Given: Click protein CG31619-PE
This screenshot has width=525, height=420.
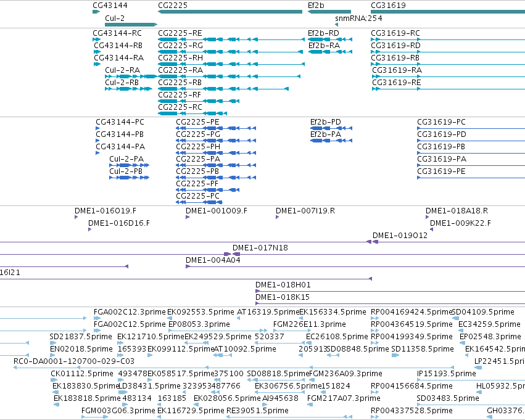Looking at the screenshot, I should tap(471, 178).
